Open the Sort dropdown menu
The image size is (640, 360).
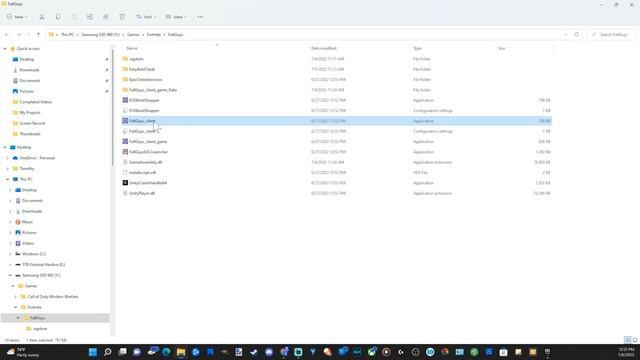point(146,17)
